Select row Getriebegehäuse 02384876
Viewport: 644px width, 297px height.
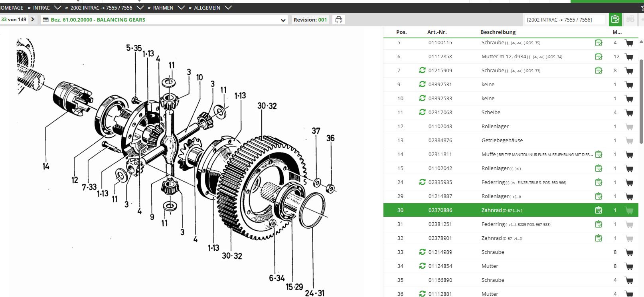pyautogui.click(x=511, y=140)
